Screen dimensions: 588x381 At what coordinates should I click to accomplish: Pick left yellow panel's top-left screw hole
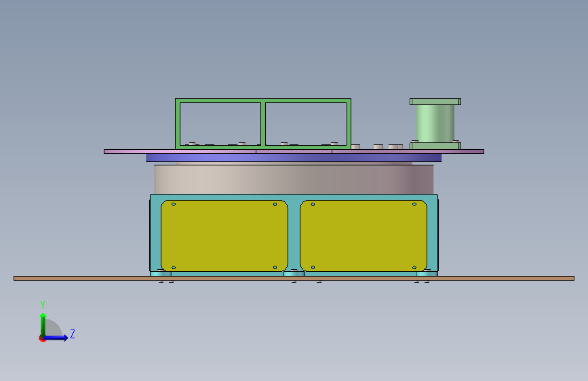[173, 204]
